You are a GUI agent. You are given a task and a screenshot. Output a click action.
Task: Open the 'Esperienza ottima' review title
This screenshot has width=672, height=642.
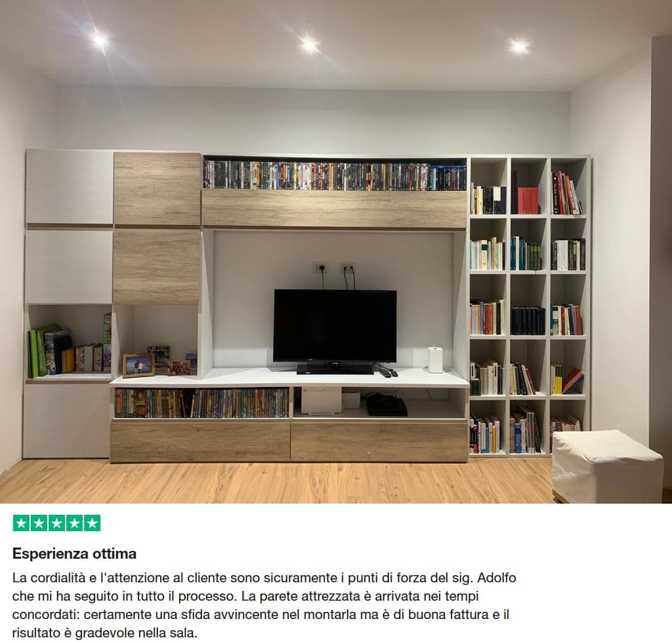(x=74, y=553)
